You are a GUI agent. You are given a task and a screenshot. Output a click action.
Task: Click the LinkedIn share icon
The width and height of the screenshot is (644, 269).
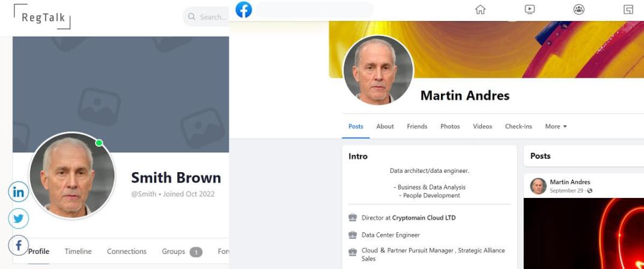[19, 192]
